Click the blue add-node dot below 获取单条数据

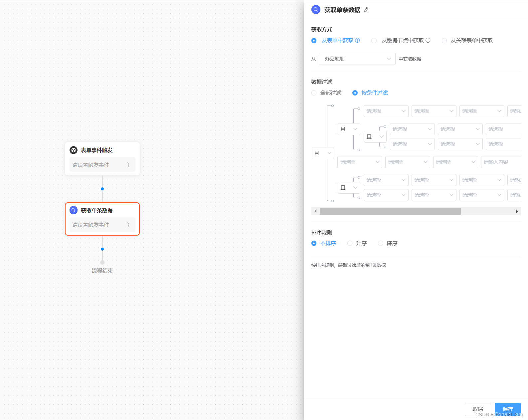(x=102, y=249)
